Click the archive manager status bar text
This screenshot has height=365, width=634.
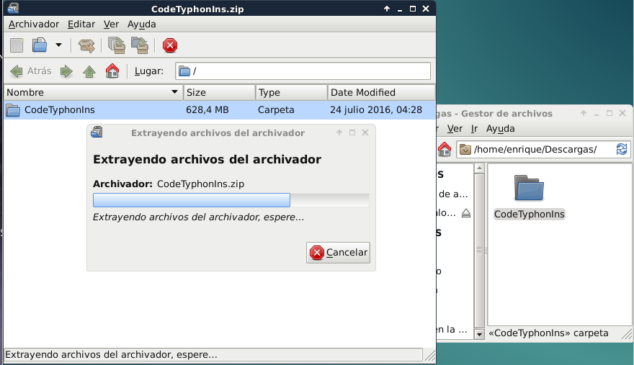(111, 355)
